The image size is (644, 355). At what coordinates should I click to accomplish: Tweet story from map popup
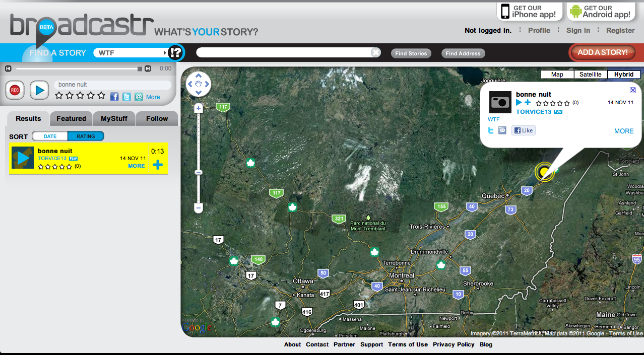(491, 130)
